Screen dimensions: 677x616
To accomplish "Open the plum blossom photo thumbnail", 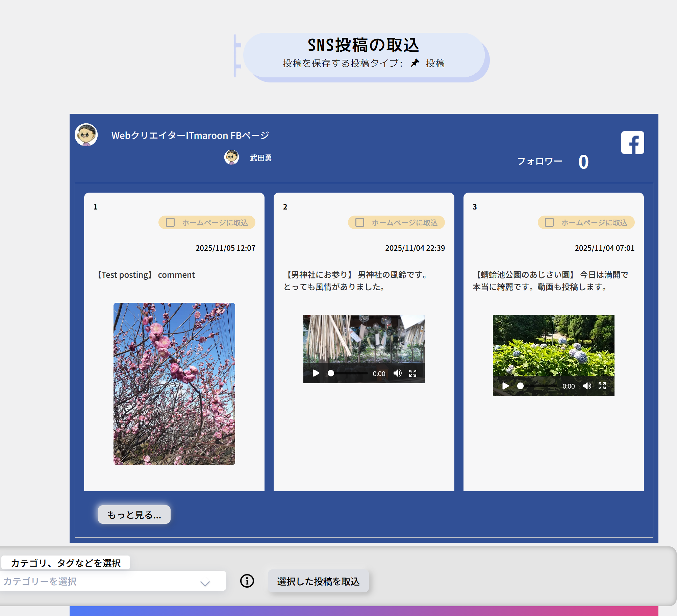I will 174,384.
